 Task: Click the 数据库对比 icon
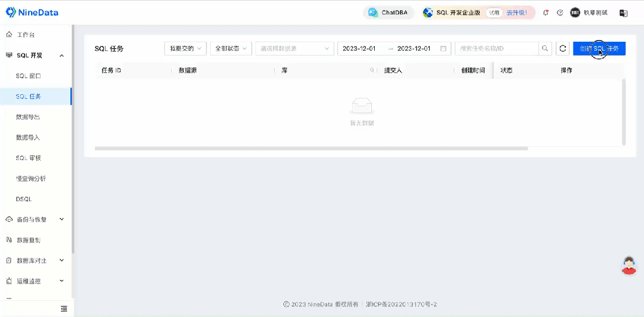(9, 260)
